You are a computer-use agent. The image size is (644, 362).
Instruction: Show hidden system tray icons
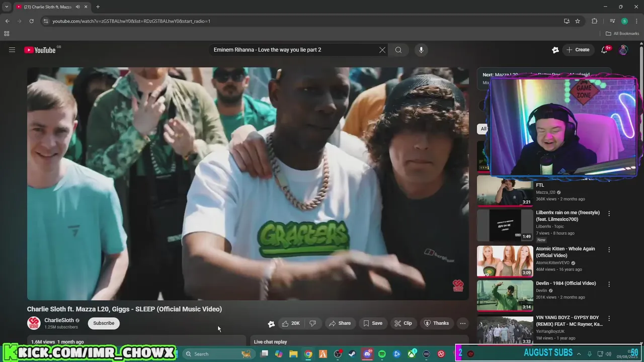click(x=579, y=354)
